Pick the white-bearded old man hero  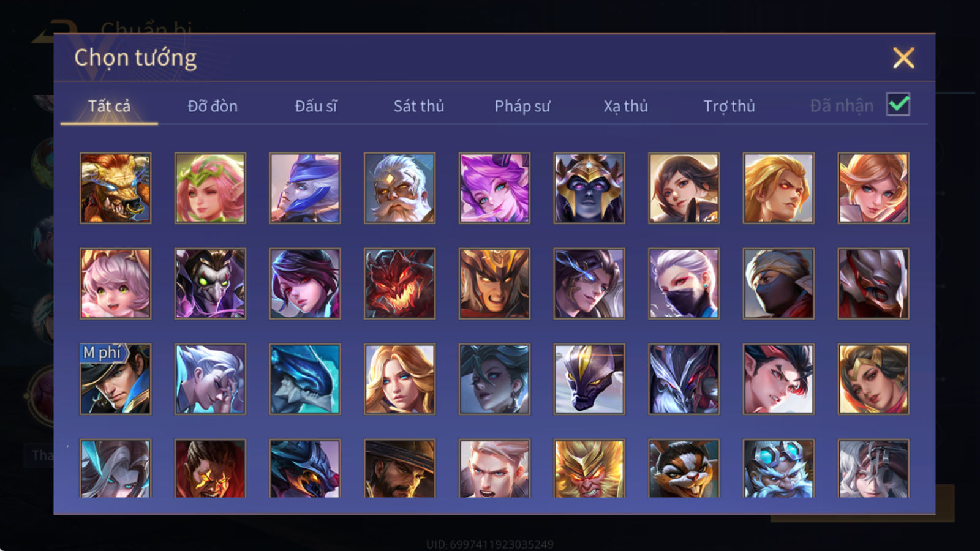point(399,188)
